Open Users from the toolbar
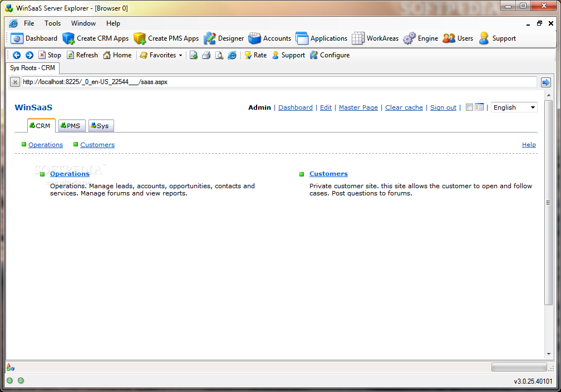The image size is (561, 392). pyautogui.click(x=458, y=38)
